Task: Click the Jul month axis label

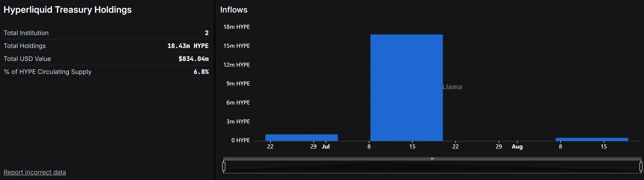Action: pos(326,147)
